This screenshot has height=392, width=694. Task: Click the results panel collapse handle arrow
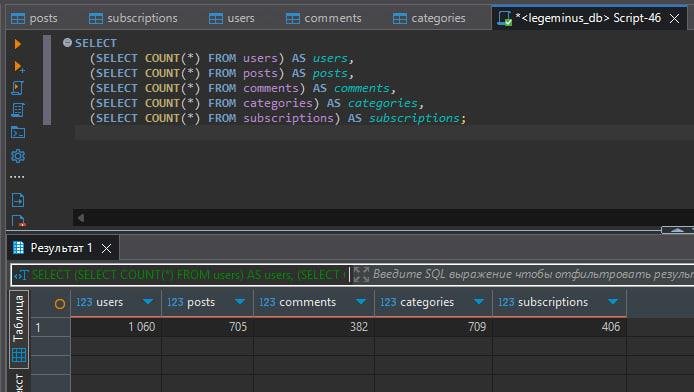pos(677,230)
